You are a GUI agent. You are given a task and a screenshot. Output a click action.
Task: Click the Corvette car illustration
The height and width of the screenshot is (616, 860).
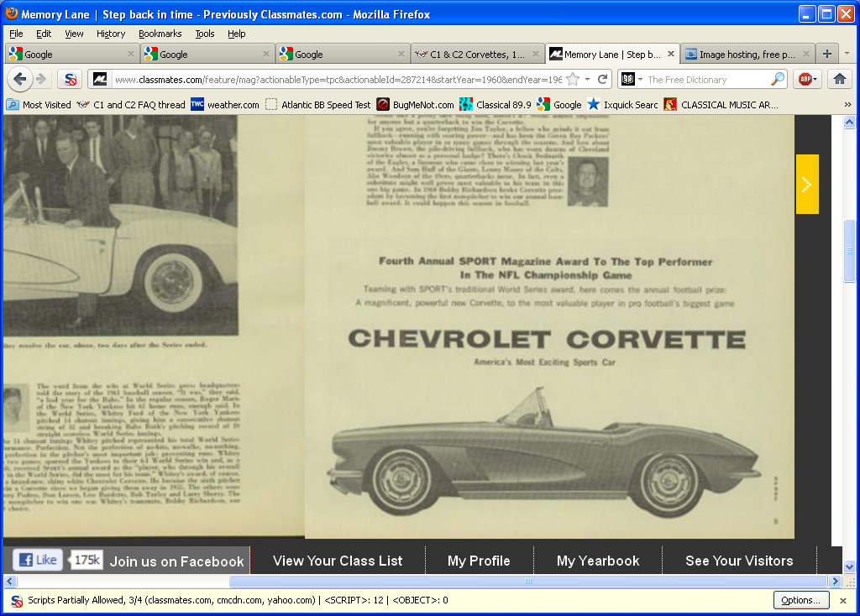[543, 452]
